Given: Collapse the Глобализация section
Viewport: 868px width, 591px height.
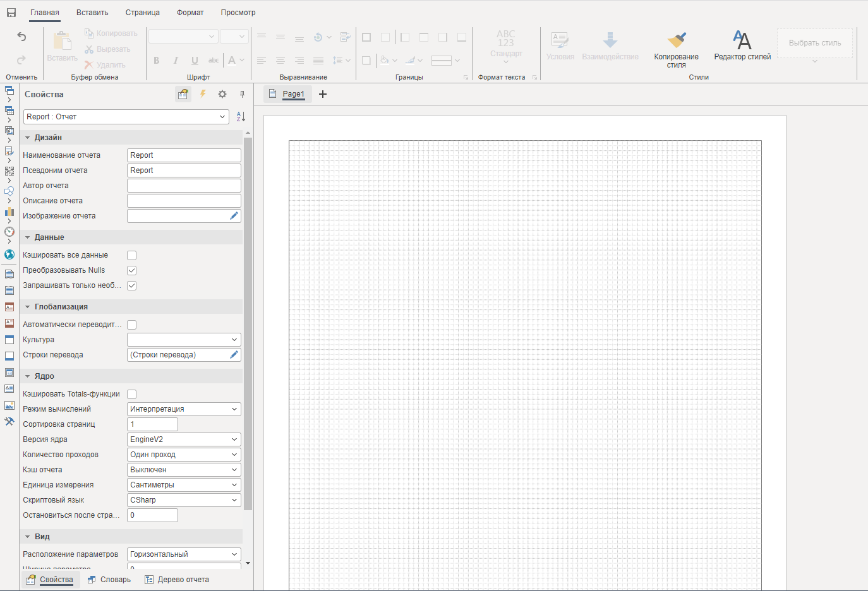Looking at the screenshot, I should pos(28,307).
